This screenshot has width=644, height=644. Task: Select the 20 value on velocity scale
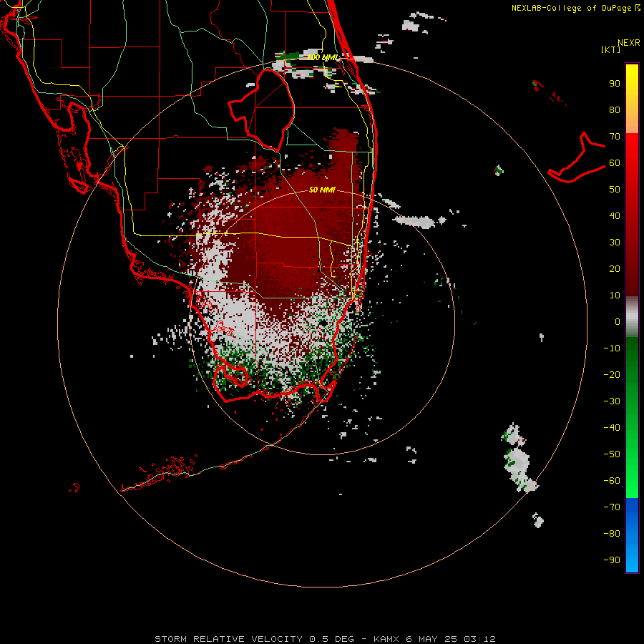click(615, 269)
